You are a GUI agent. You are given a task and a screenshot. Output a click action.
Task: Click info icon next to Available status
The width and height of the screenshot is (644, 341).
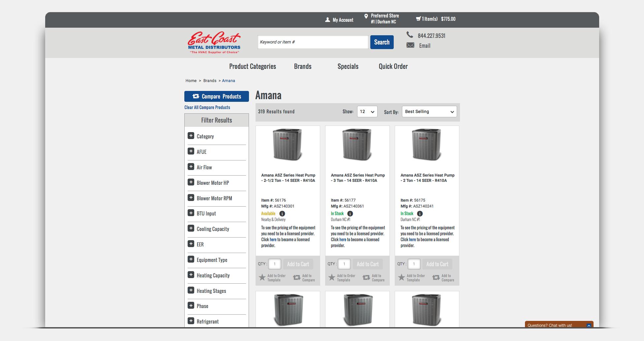(282, 213)
